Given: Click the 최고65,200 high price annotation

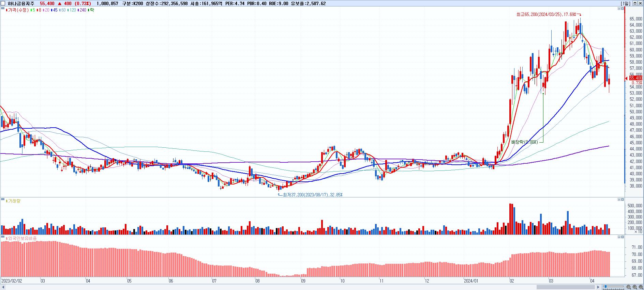Looking at the screenshot, I should pyautogui.click(x=546, y=14).
